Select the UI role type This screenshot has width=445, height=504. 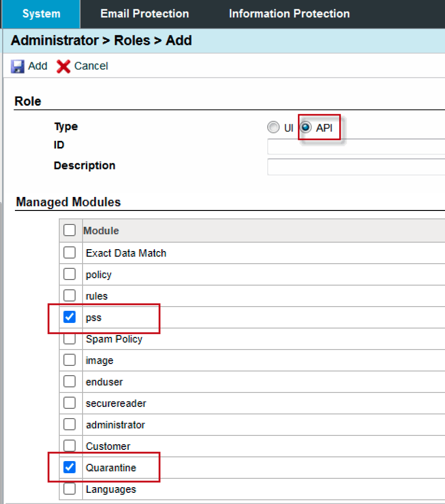(273, 127)
